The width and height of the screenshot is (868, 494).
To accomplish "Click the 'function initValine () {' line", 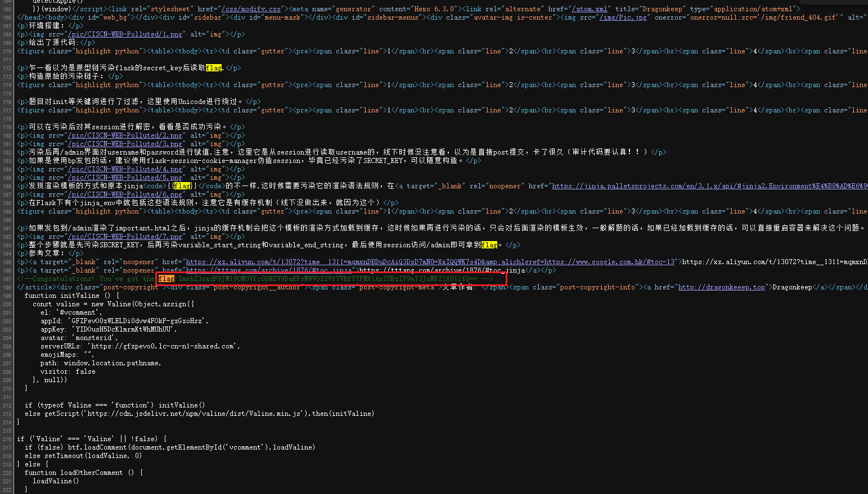I will click(x=72, y=296).
